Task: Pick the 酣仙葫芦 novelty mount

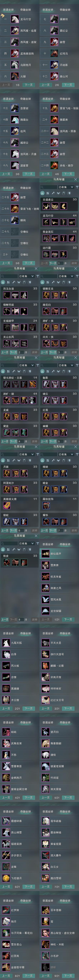Action: [60, 554]
